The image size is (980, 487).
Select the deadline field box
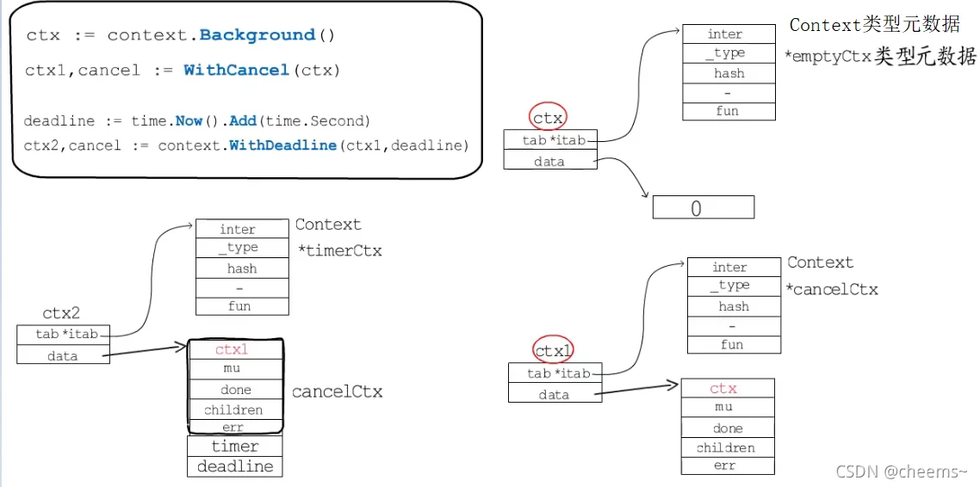234,466
